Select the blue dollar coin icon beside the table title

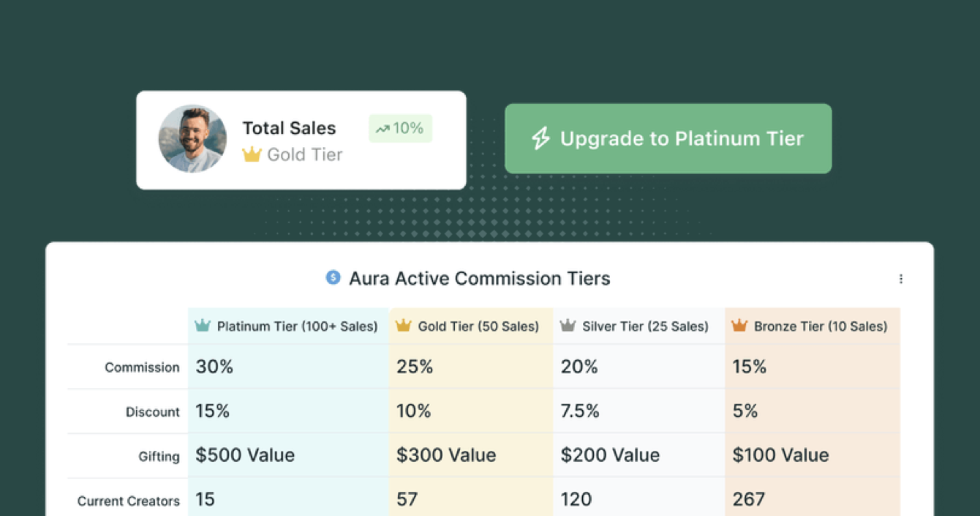(333, 278)
